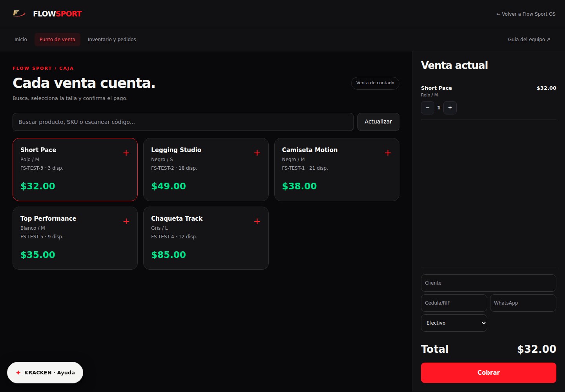
Task: Click the FS-TEST-2 · 18 disp. text
Action: click(x=174, y=168)
